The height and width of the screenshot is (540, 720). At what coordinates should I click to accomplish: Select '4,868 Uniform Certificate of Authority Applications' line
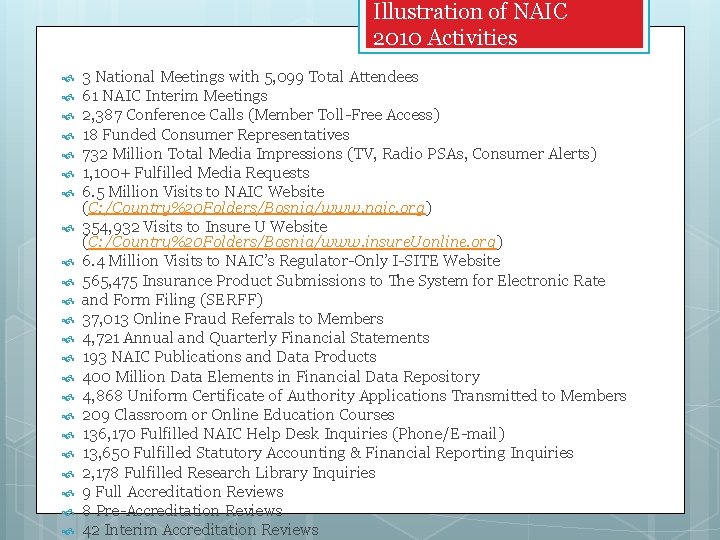tap(354, 395)
